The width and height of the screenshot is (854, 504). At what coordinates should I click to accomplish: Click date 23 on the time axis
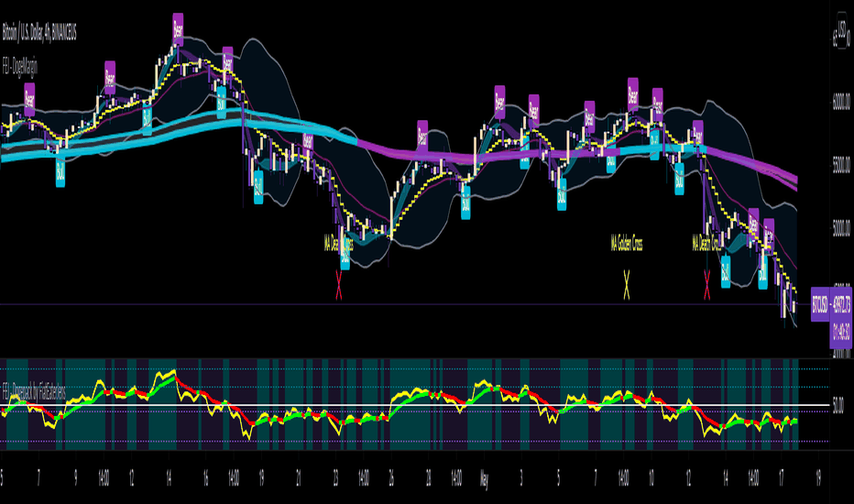point(336,478)
